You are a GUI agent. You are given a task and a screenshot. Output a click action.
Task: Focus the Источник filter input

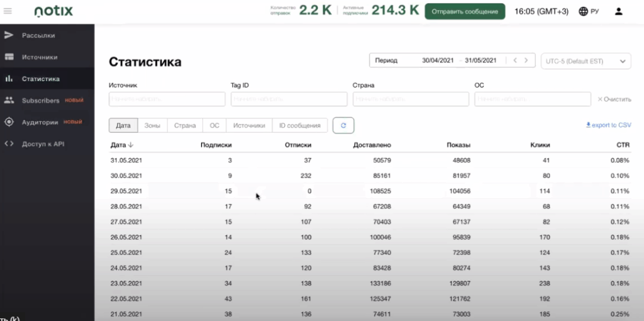coord(167,99)
